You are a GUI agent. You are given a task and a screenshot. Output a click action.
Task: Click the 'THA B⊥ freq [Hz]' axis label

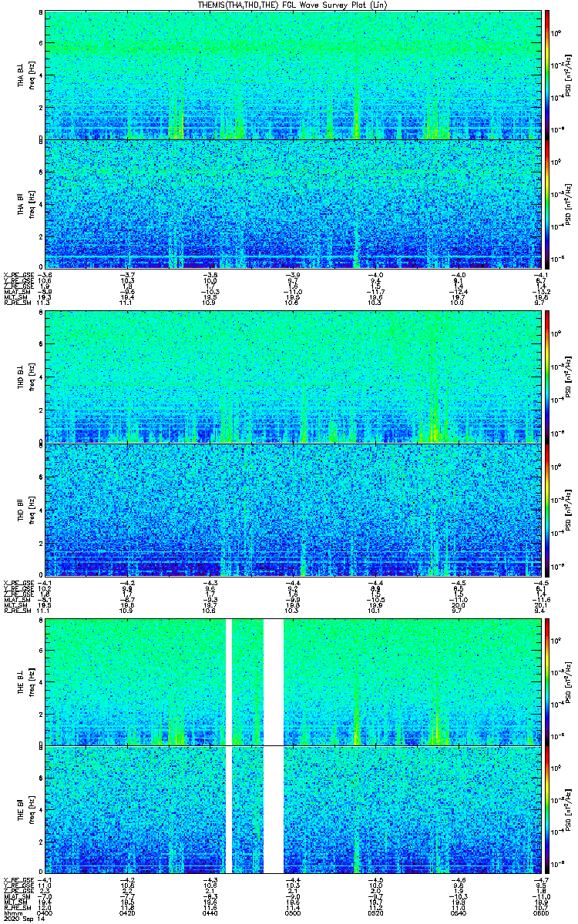[25, 75]
